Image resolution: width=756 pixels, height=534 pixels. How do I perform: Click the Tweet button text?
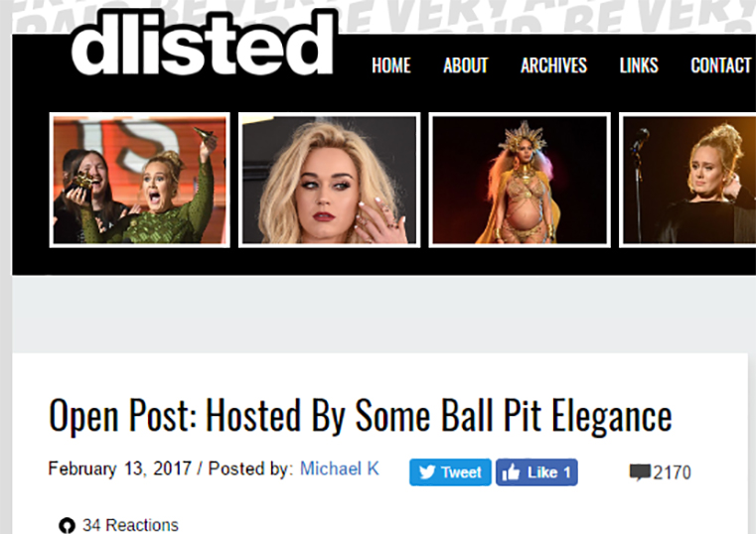461,472
